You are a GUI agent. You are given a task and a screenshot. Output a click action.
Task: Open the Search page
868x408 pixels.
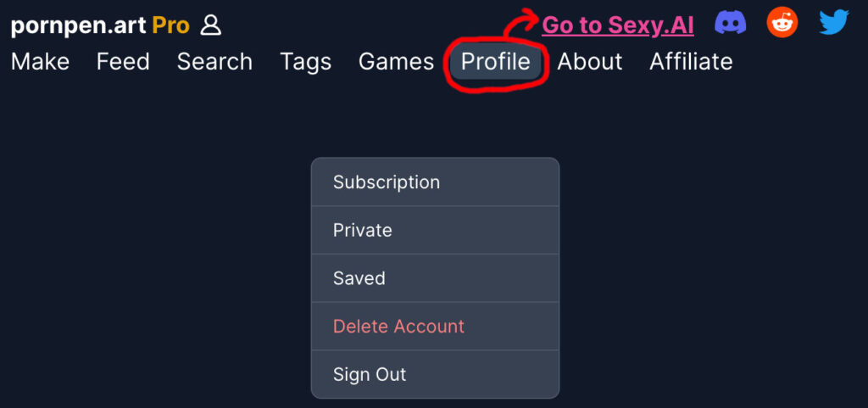(x=214, y=62)
